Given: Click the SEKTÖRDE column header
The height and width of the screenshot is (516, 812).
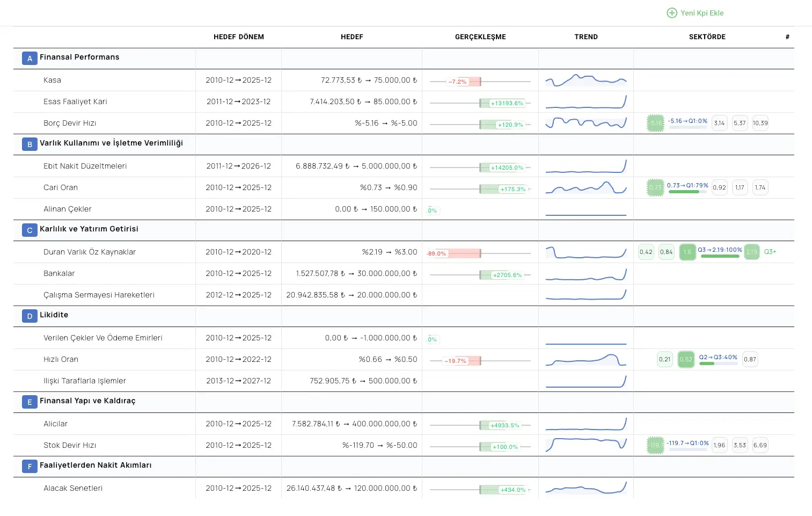Looking at the screenshot, I should [x=707, y=37].
